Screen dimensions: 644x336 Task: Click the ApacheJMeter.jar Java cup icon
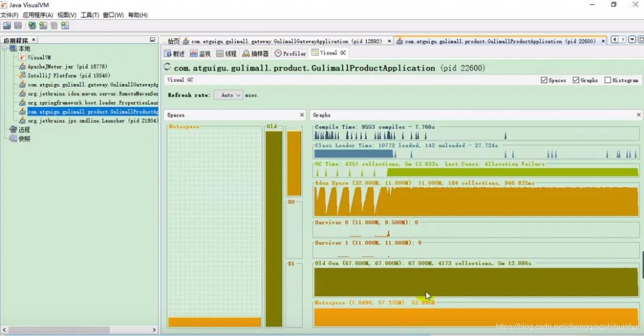click(22, 66)
